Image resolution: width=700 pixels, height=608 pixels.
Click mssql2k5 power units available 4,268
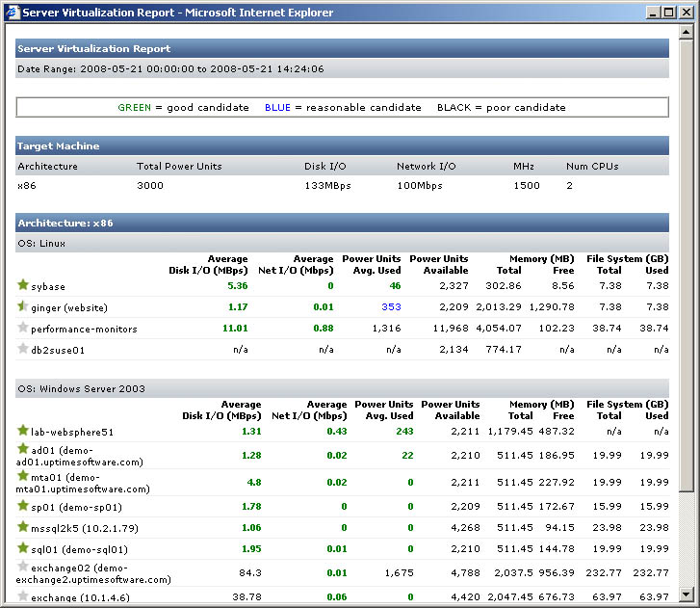click(x=465, y=528)
